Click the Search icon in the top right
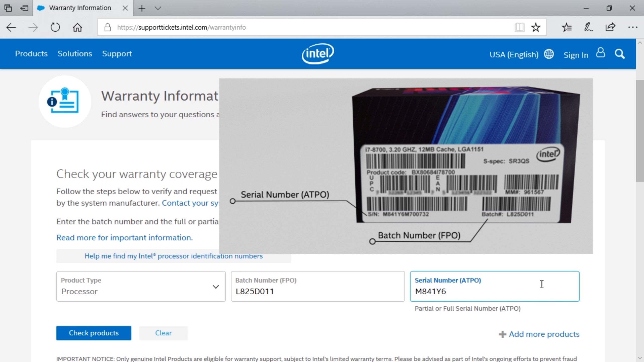644x362 pixels. (x=620, y=54)
